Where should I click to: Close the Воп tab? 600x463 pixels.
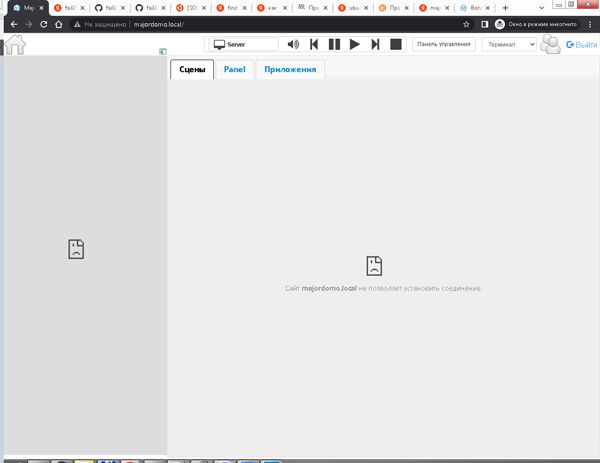[x=488, y=8]
